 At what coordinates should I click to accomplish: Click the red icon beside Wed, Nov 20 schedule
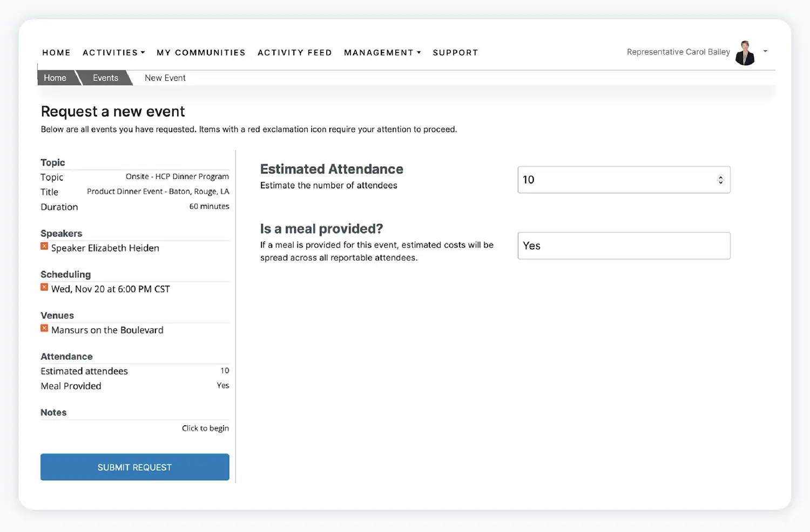44,288
